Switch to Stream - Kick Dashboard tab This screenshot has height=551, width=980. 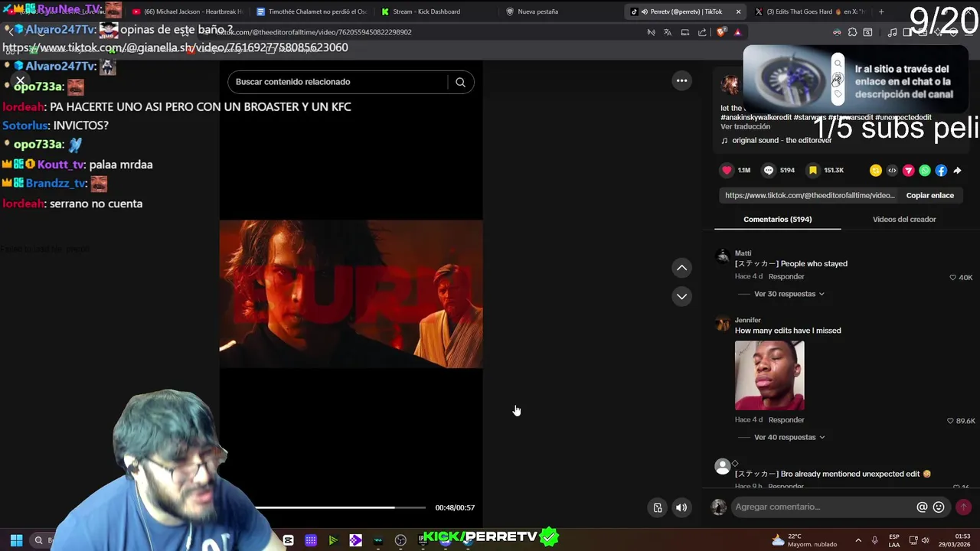(436, 11)
